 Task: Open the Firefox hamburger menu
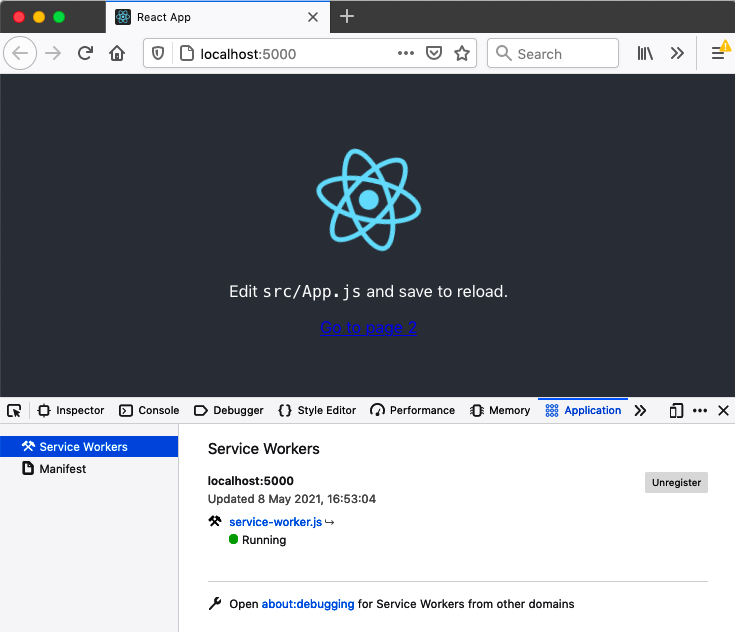tap(718, 54)
